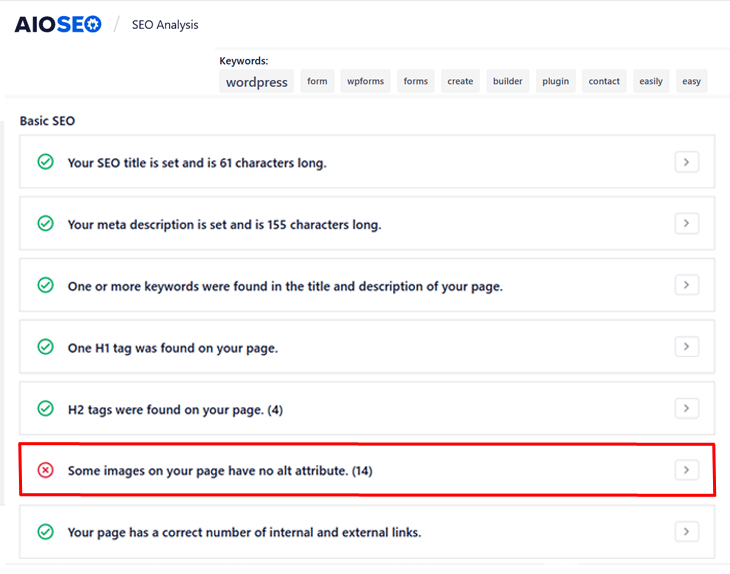Click green check icon beside SEO title result
This screenshot has height=574, width=730.
[x=46, y=162]
